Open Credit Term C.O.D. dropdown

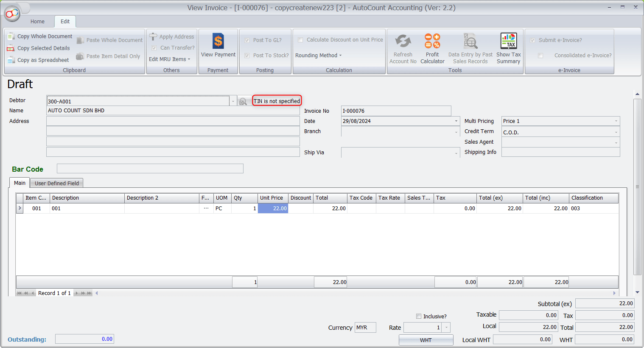click(x=616, y=132)
